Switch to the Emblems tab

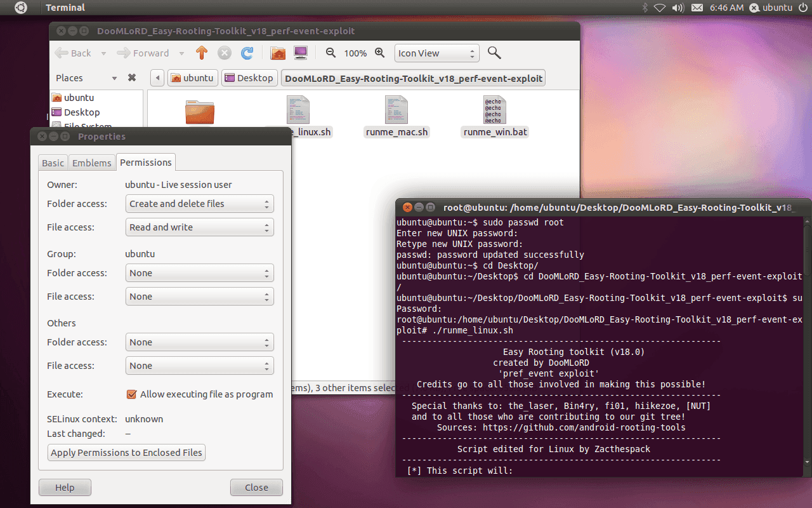92,163
